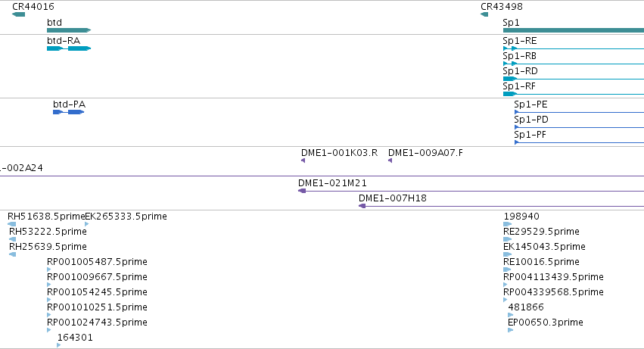Click the RP001010251.5prime label
The width and height of the screenshot is (644, 349).
point(97,307)
